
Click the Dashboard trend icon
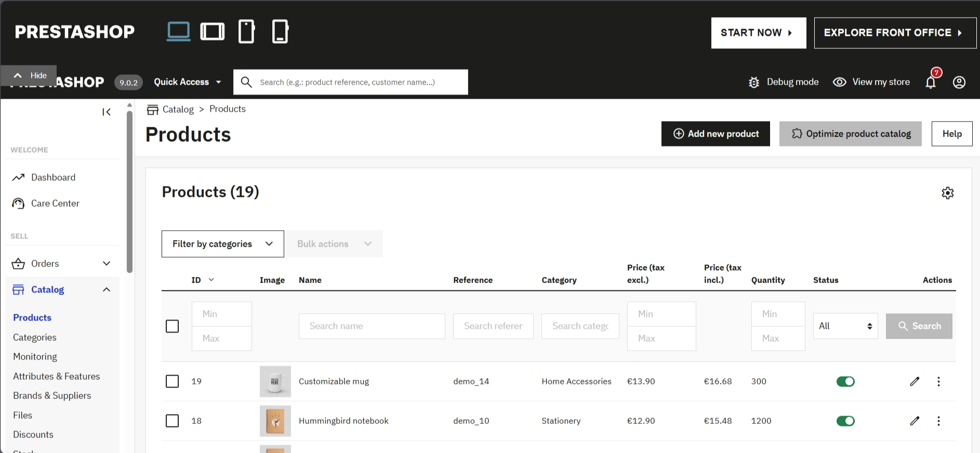(18, 178)
